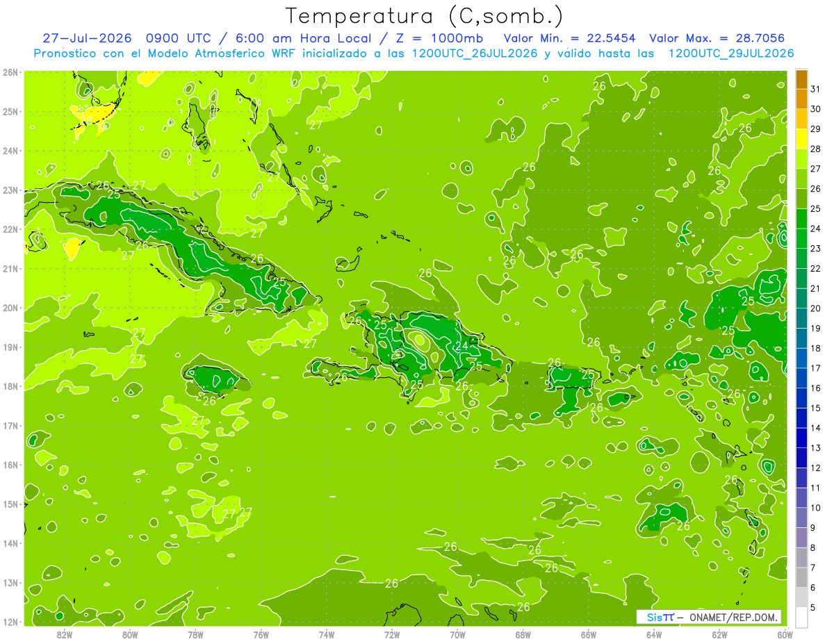
Task: Click the "14N" latitude axis label
Action: click(x=10, y=544)
